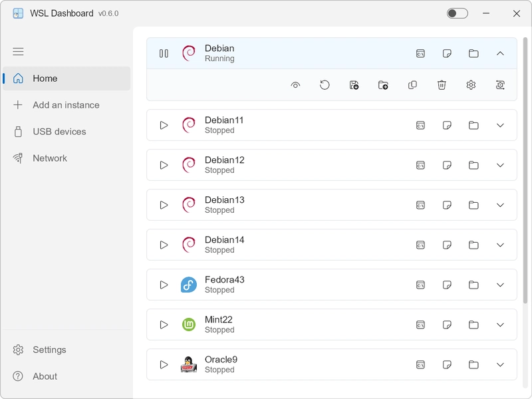
Task: Toggle the switch in the title bar
Action: 457,13
